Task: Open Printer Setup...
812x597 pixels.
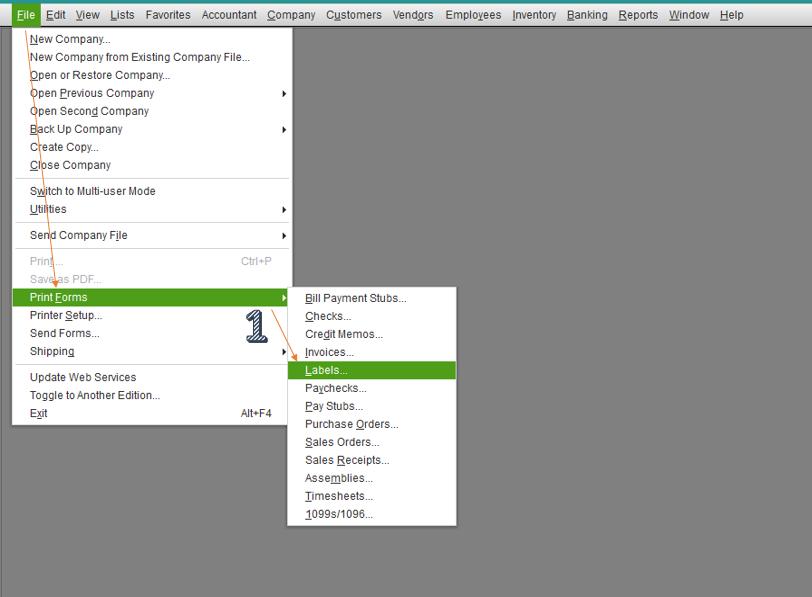Action: [x=151, y=315]
